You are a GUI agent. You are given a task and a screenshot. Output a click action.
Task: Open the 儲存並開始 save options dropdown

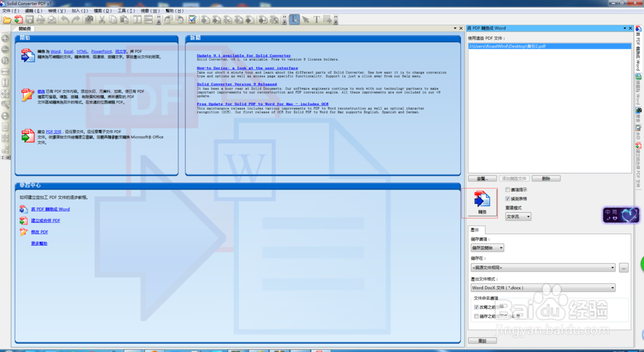(x=487, y=248)
